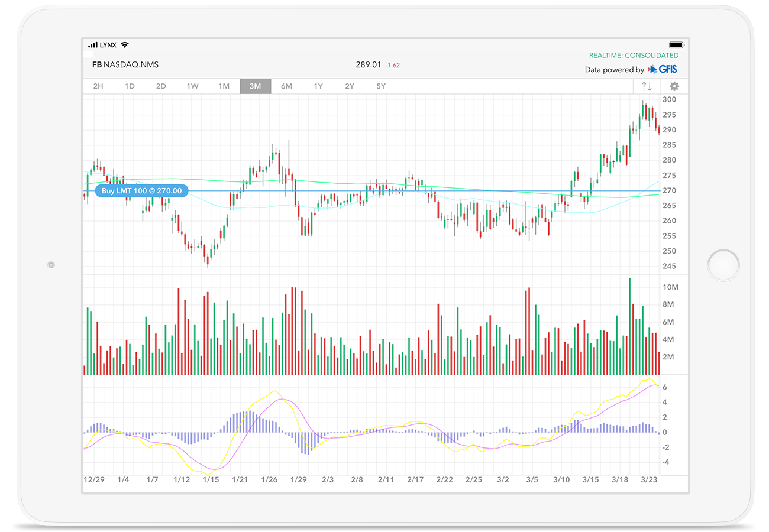
Task: Tap the 3/23 date axis label
Action: [x=650, y=480]
